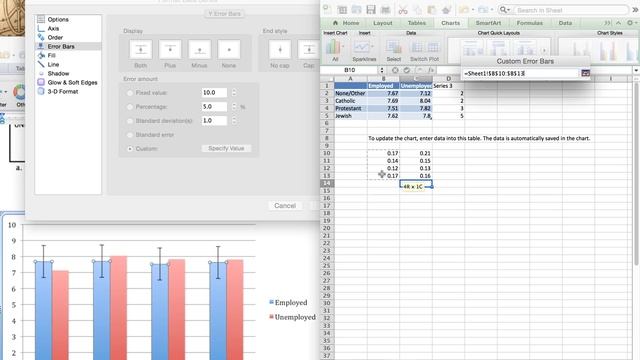Show more ribbon tabs chevron

pos(608,23)
